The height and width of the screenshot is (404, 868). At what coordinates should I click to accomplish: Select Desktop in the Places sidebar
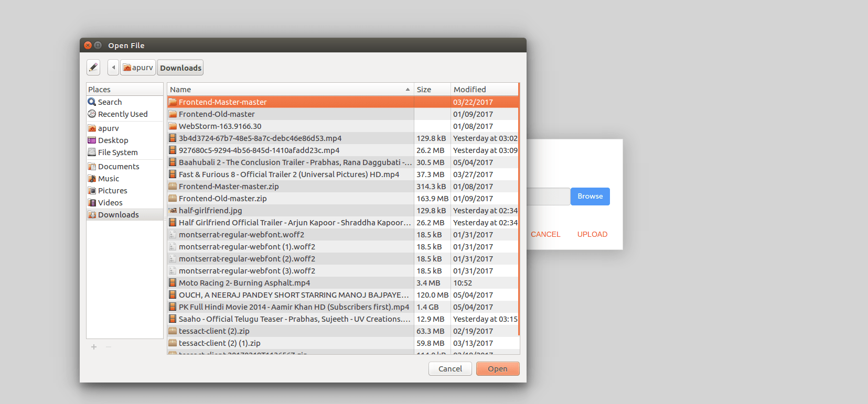(x=125, y=140)
